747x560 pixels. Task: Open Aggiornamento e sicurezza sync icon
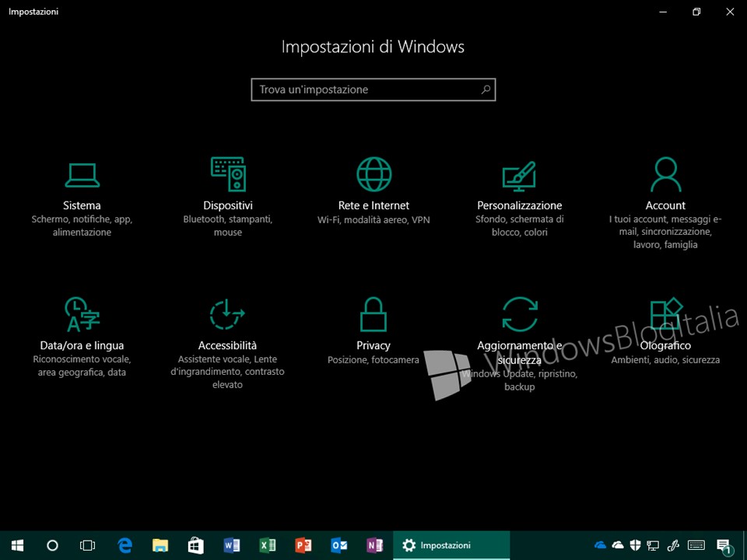click(x=520, y=314)
